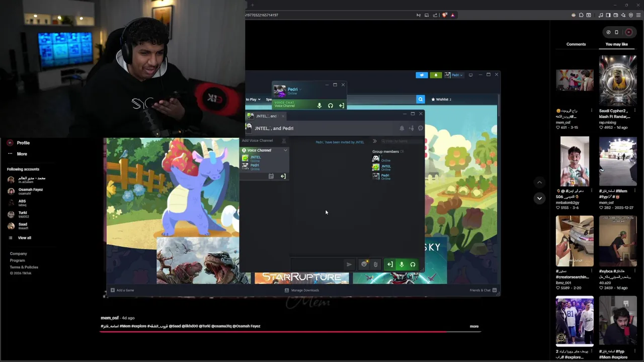
Task: Open browser extensions puzzle icon
Action: coord(581,15)
